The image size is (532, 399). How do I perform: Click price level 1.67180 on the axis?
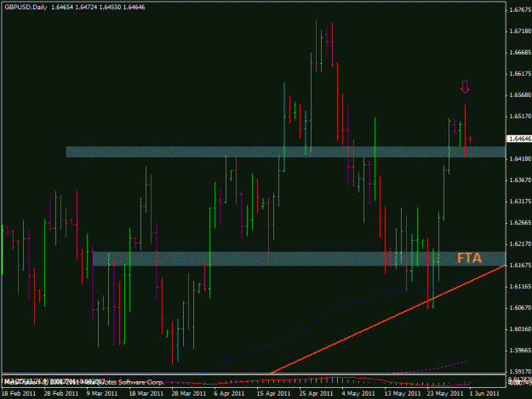[520, 31]
